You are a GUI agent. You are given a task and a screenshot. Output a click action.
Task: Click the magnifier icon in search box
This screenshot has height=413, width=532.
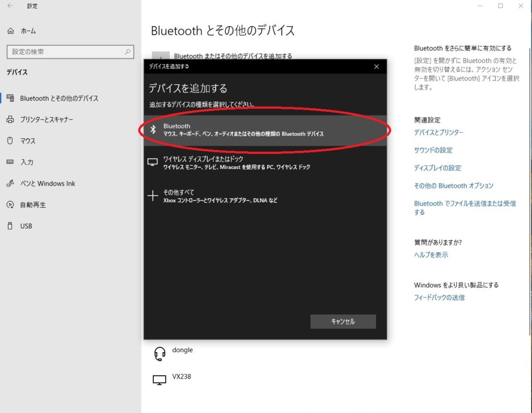(x=128, y=51)
